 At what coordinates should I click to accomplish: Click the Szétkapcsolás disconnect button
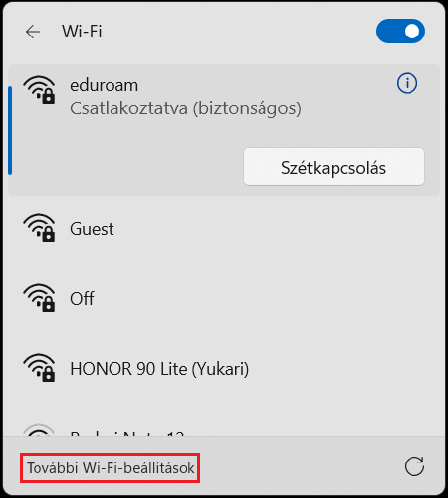[x=334, y=167]
